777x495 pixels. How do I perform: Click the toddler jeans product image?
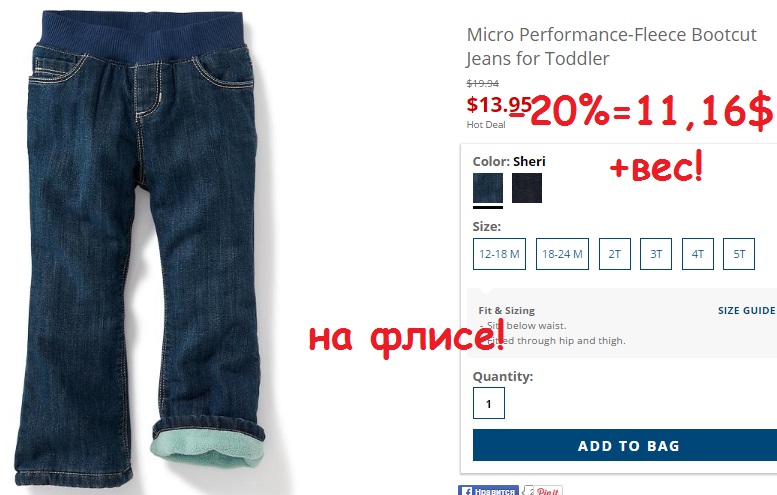click(x=140, y=248)
